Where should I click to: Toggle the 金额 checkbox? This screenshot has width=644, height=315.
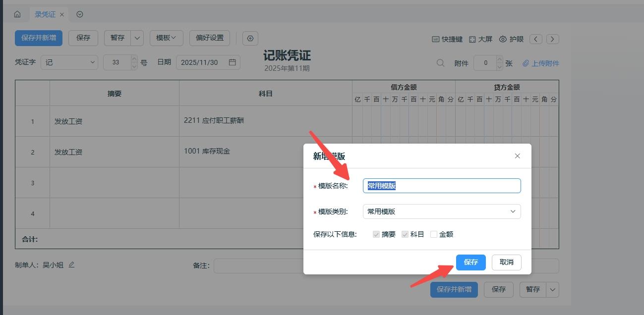[x=434, y=234]
